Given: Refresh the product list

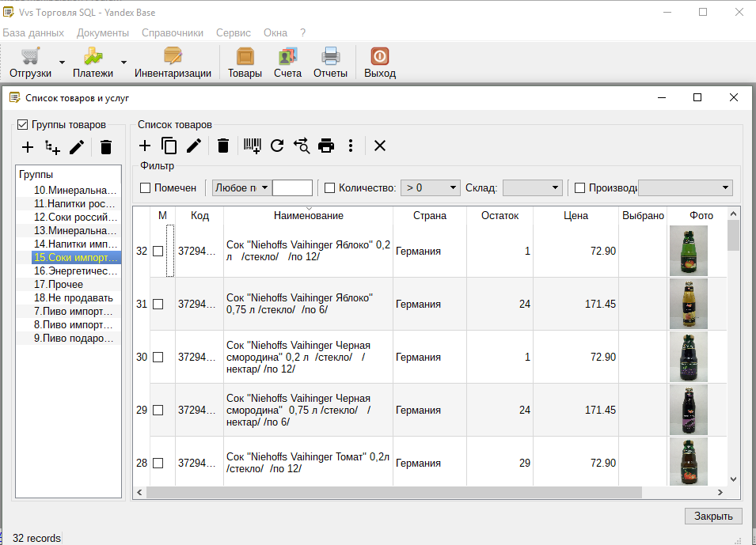Looking at the screenshot, I should (x=277, y=146).
